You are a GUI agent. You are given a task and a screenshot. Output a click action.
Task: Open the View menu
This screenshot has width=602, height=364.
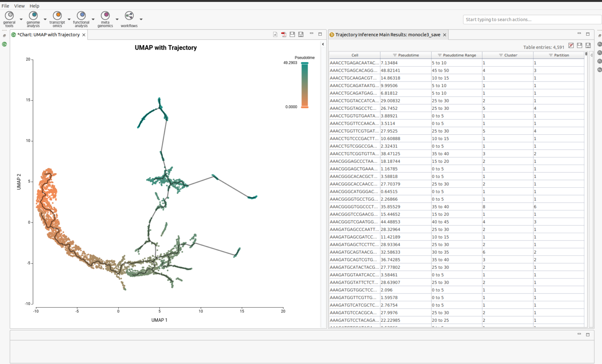[x=19, y=6]
